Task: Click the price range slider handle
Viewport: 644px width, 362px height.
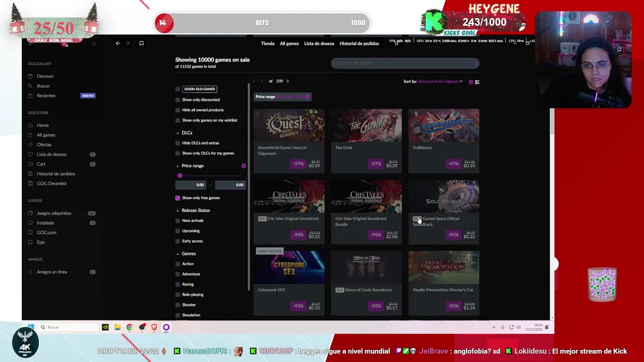Action: 180,175
